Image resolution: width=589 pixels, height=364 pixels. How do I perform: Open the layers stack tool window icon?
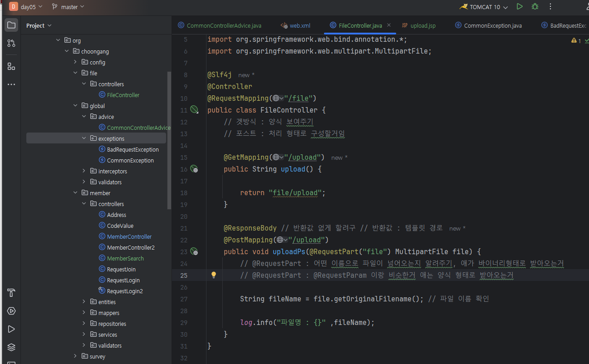coord(11,347)
